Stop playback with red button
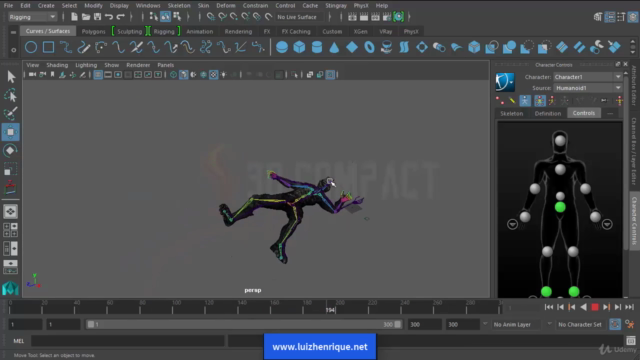 pyautogui.click(x=595, y=307)
